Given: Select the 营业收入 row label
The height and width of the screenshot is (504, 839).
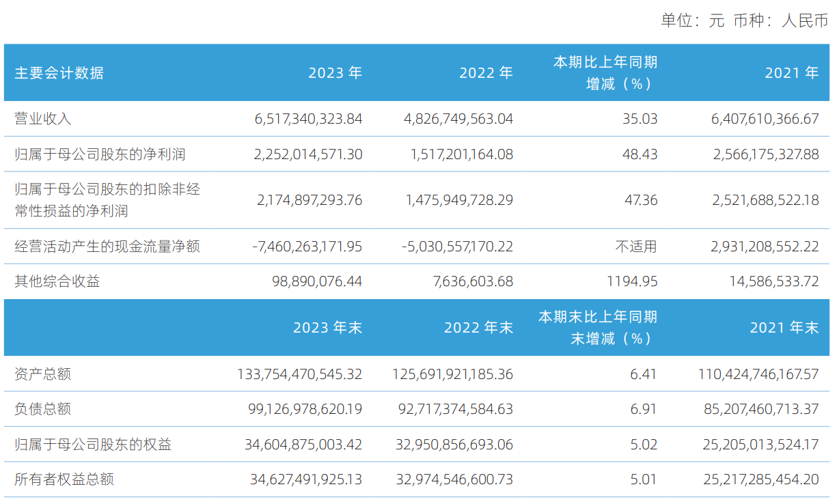Looking at the screenshot, I should [43, 119].
